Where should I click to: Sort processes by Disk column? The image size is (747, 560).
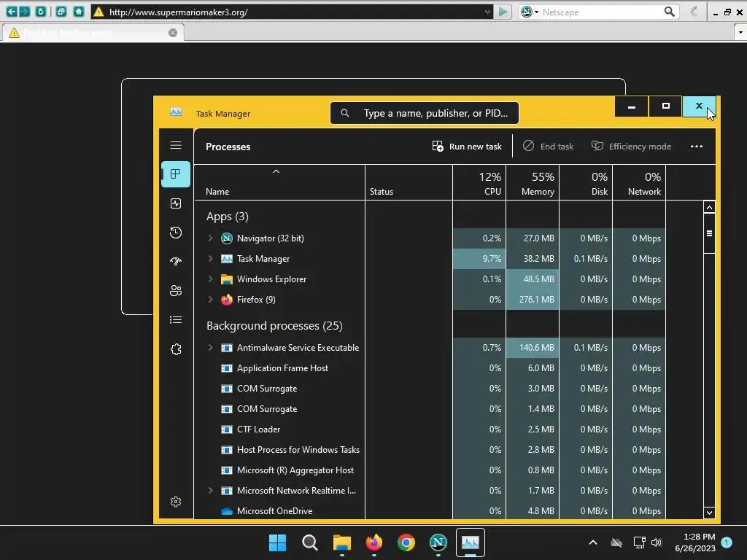(x=586, y=182)
